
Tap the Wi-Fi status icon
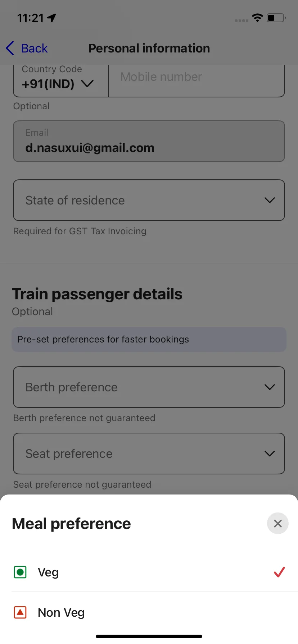tap(257, 18)
